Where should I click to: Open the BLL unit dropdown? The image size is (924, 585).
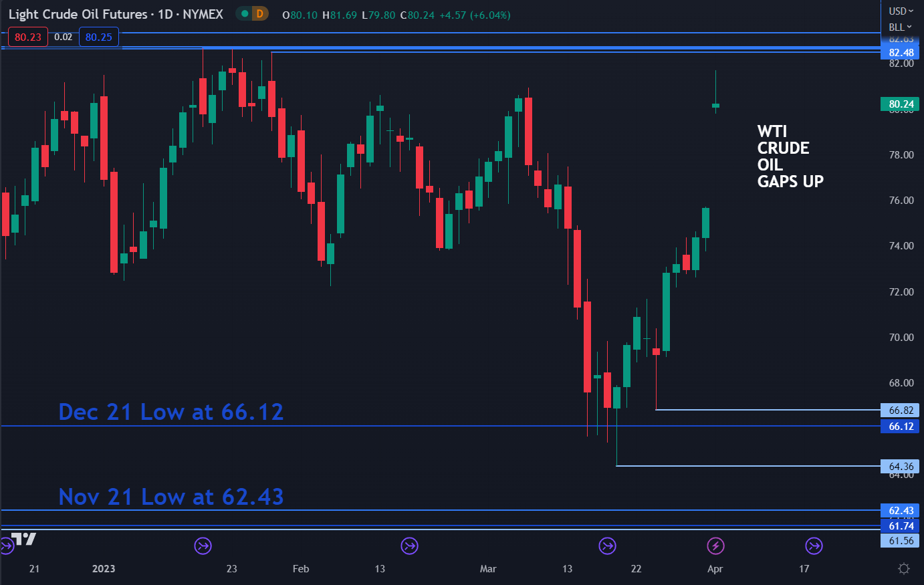pos(900,27)
